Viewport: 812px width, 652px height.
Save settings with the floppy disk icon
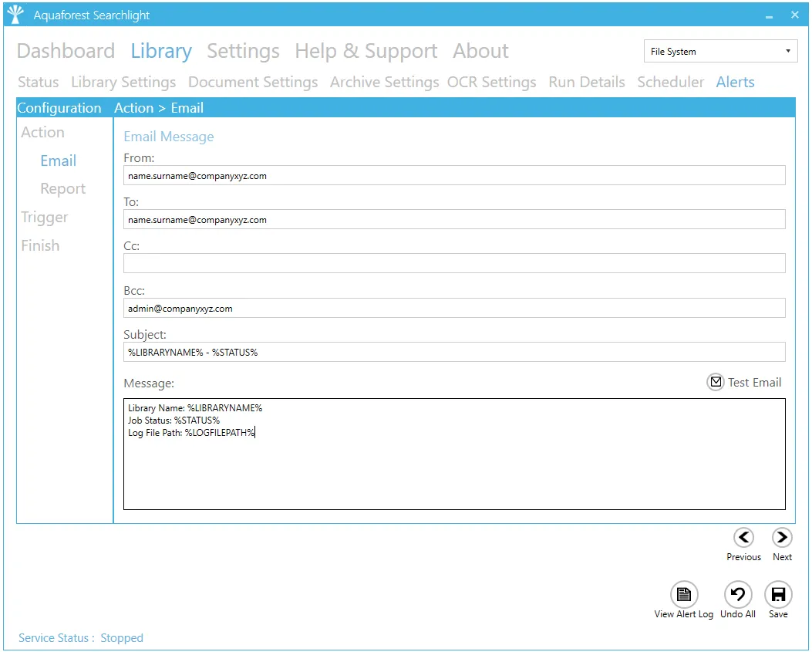[778, 595]
